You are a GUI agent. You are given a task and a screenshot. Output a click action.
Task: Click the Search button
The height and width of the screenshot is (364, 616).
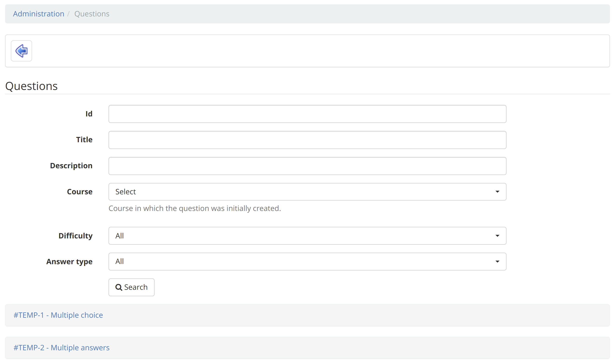[131, 287]
